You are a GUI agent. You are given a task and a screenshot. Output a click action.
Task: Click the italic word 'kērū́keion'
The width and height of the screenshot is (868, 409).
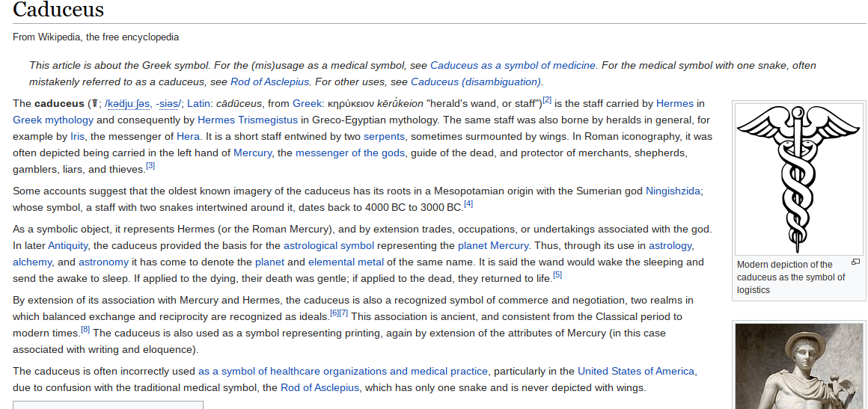click(x=400, y=103)
